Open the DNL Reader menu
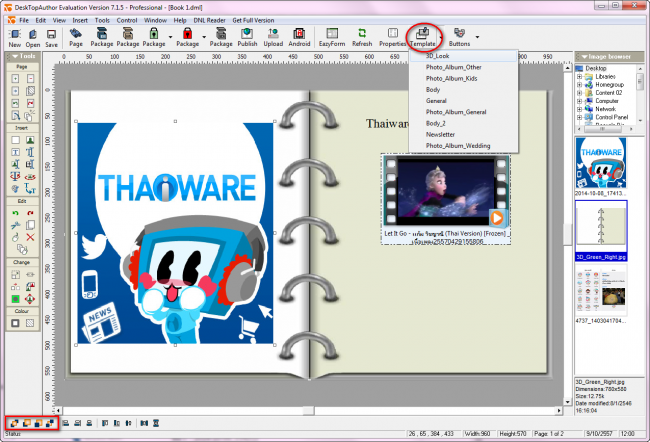Viewport: 650px width, 442px height. point(209,20)
